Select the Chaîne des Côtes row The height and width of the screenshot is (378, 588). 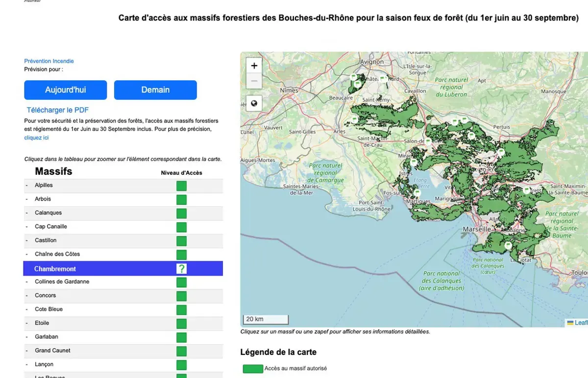pos(123,254)
